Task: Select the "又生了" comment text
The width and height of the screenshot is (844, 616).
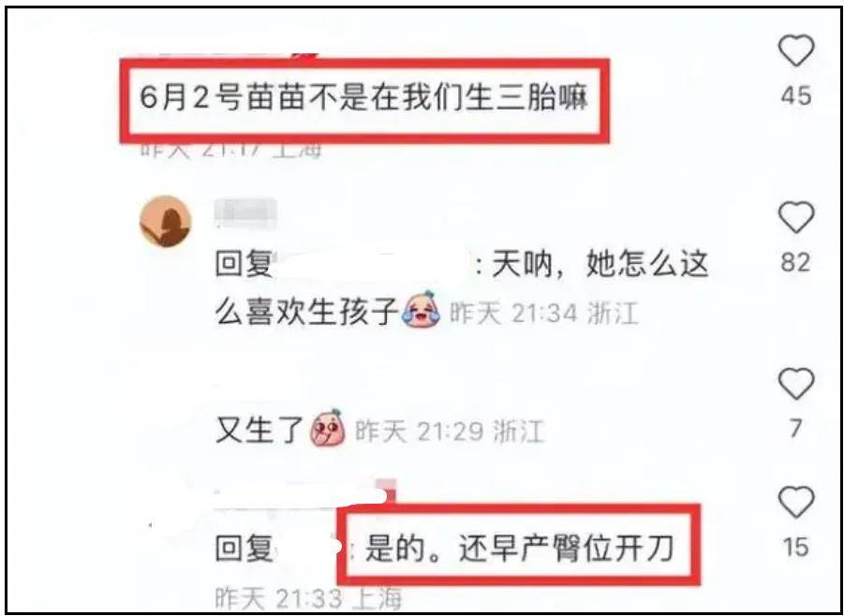Action: 260,431
